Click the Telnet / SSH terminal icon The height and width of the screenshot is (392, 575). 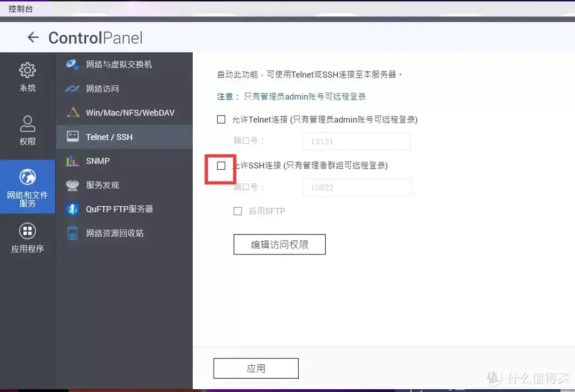pyautogui.click(x=72, y=137)
